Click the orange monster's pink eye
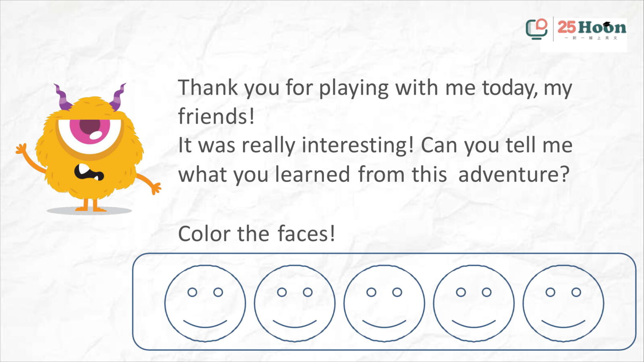This screenshot has height=362, width=644. 89,130
